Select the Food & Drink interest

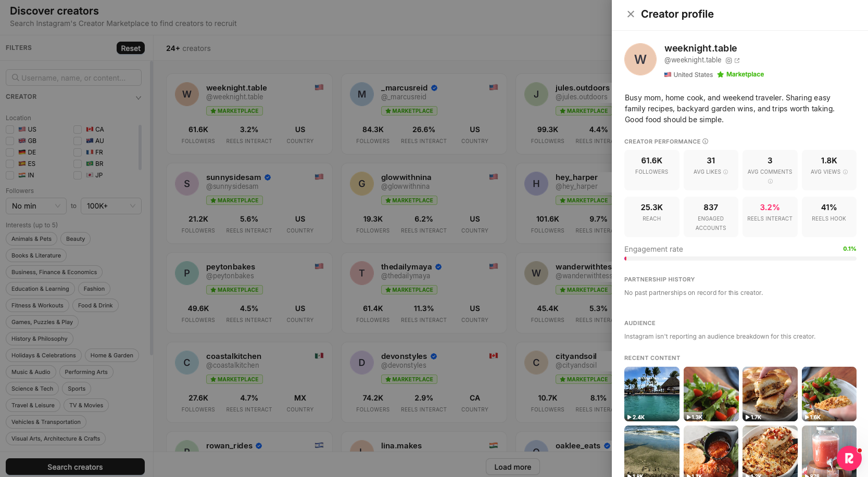[95, 305]
